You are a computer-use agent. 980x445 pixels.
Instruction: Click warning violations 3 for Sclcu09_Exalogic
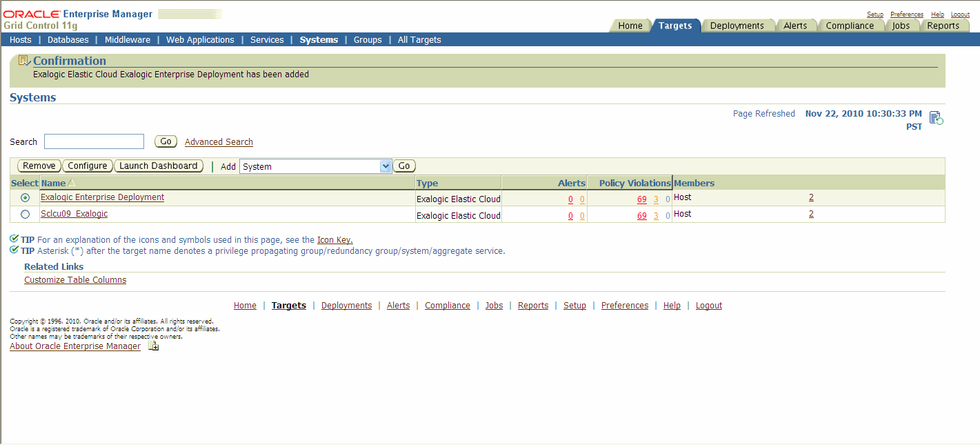pyautogui.click(x=656, y=216)
